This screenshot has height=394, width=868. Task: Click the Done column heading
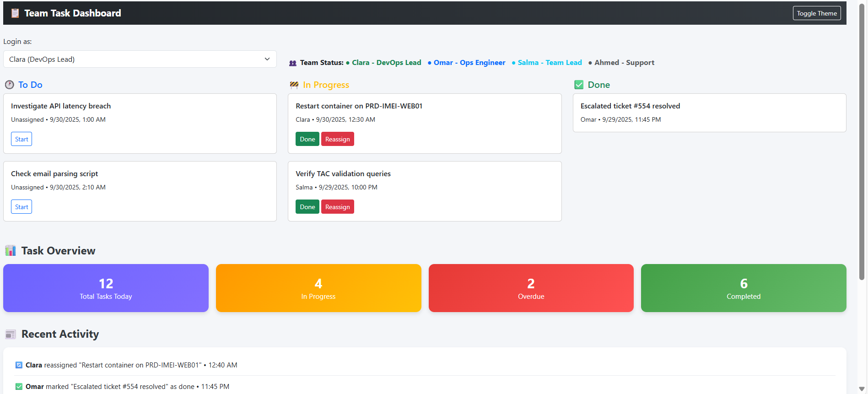point(599,85)
